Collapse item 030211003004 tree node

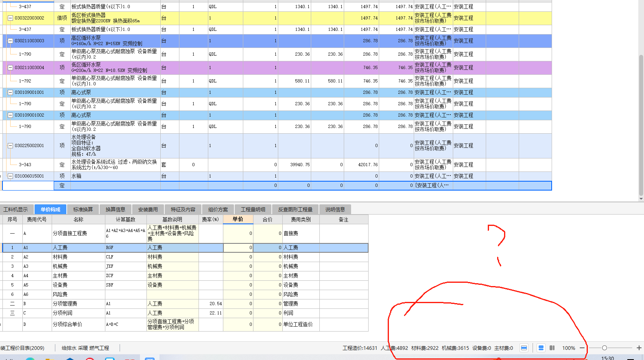tap(10, 67)
